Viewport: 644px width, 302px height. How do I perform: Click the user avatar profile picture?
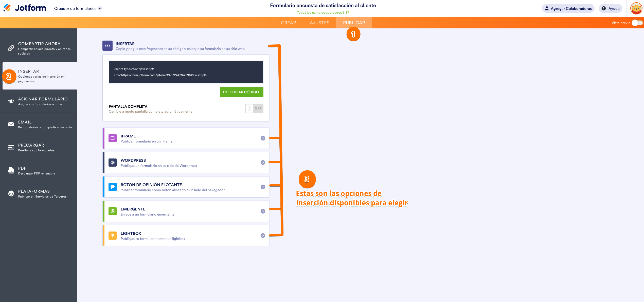[x=636, y=8]
